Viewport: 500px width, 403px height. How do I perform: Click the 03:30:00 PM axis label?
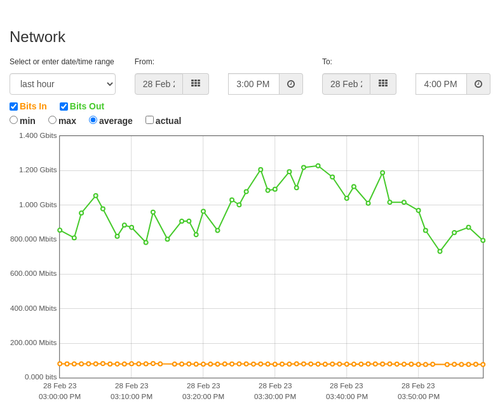(275, 397)
